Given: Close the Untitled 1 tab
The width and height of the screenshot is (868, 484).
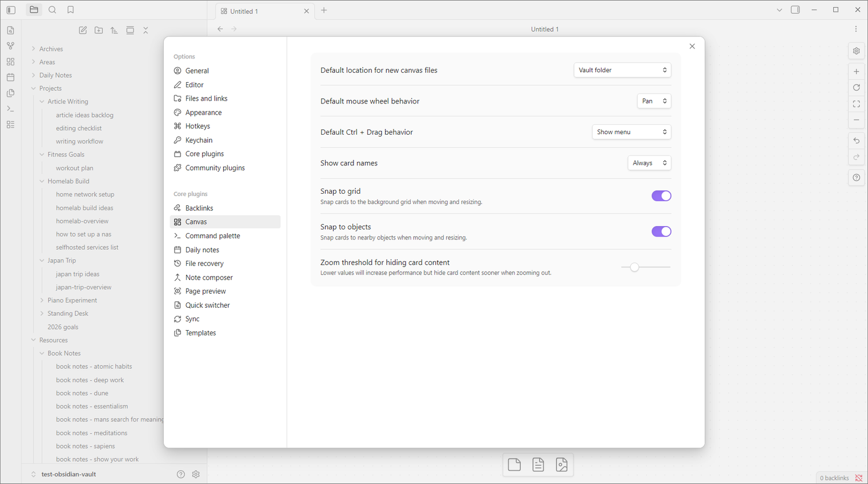Looking at the screenshot, I should point(307,11).
